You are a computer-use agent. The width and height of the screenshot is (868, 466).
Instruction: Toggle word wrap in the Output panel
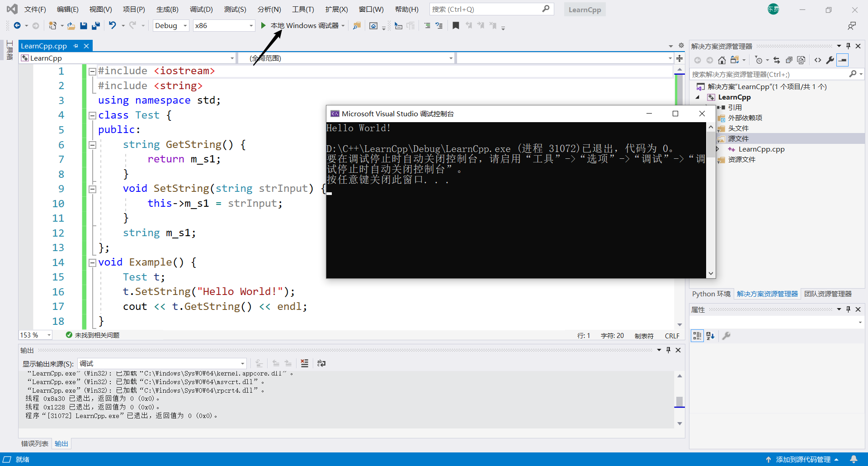321,363
